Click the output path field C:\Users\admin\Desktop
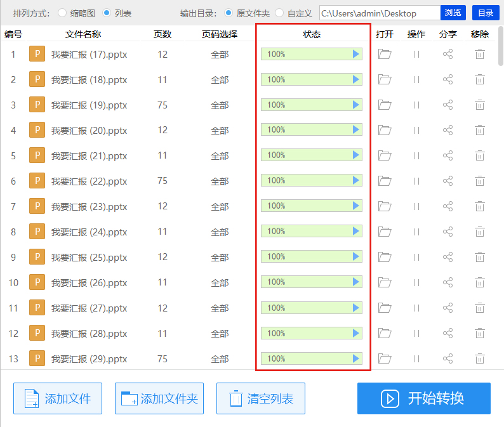504x427 pixels. pyautogui.click(x=380, y=13)
